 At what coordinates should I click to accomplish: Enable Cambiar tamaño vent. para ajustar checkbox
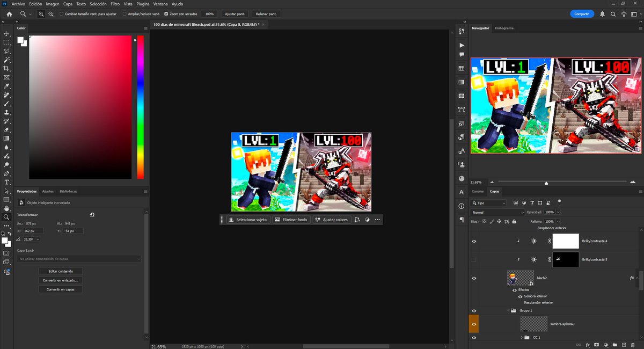point(61,14)
